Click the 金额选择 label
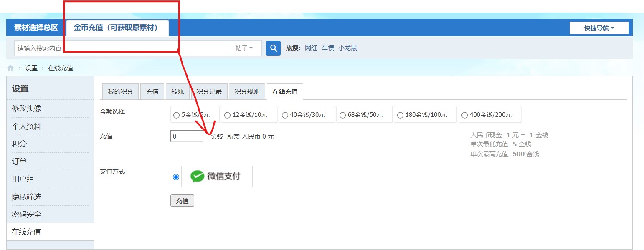 112,111
